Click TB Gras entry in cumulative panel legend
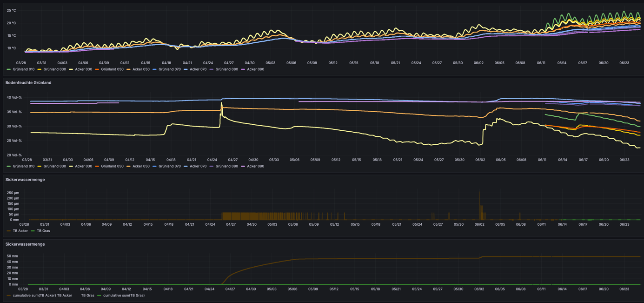This screenshot has height=303, width=644. [x=87, y=296]
